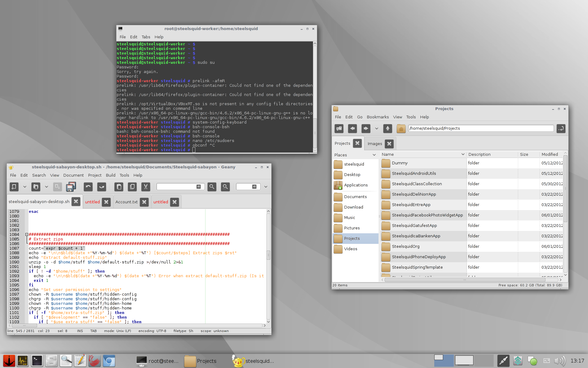
Task: Go to parent folder with up arrow
Action: [388, 128]
